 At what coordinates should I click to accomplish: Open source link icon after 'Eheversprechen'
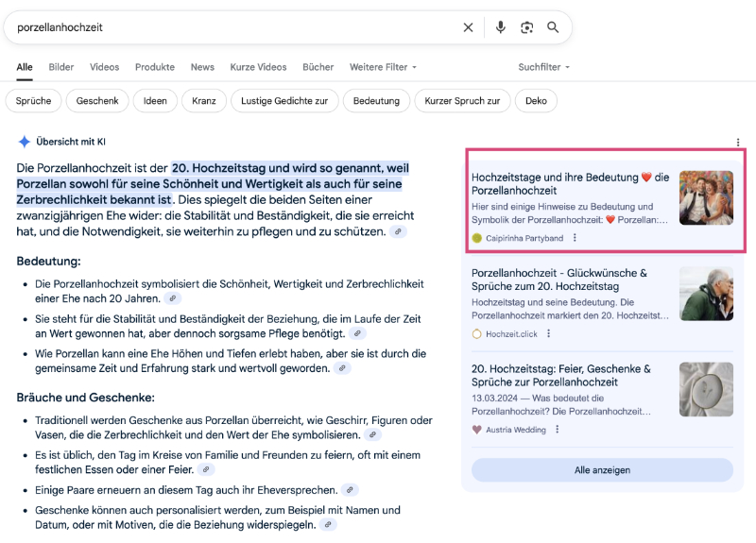click(x=350, y=490)
